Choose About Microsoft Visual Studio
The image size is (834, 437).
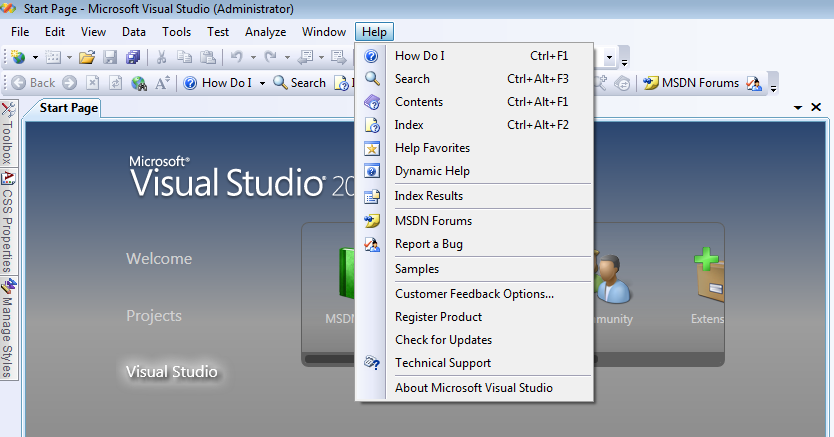click(474, 388)
